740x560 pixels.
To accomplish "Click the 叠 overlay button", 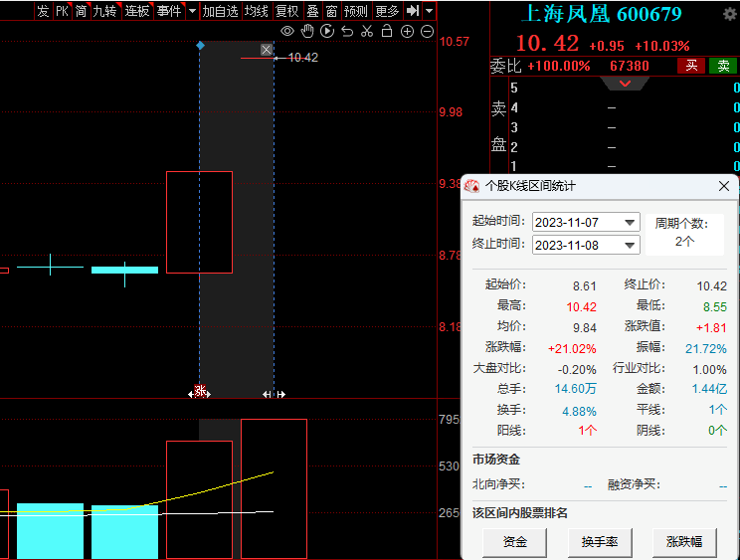I will 312,11.
